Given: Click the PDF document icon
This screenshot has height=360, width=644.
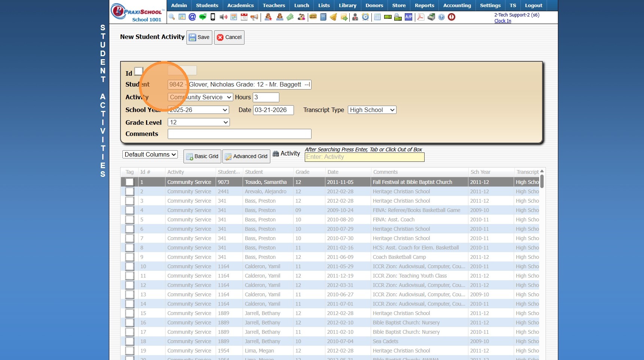Looking at the screenshot, I should [x=420, y=17].
